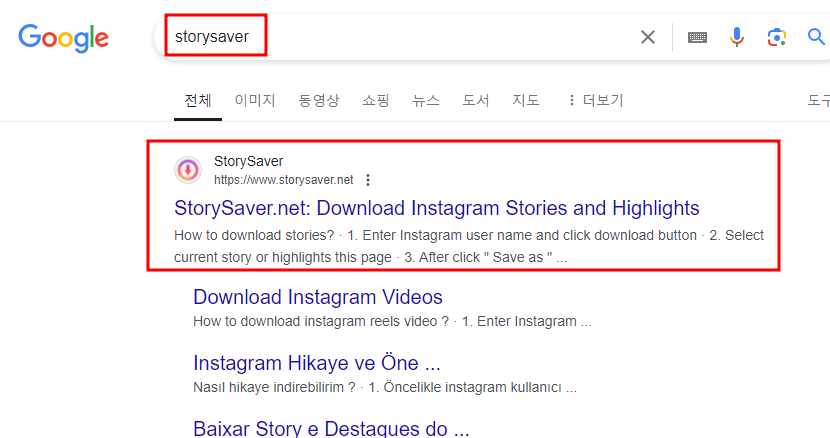Open Google Lens image search
Image resolution: width=830 pixels, height=438 pixels.
click(777, 37)
